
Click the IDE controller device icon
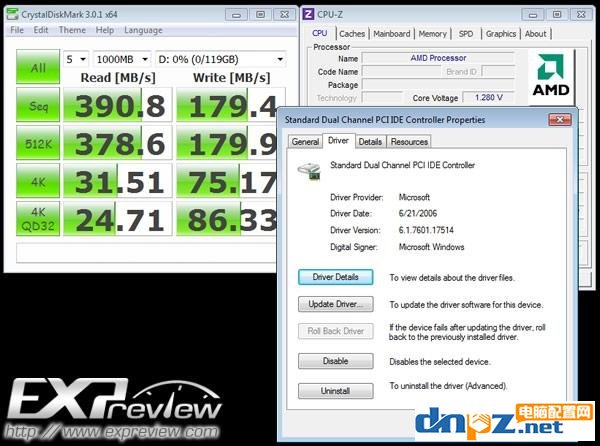(x=309, y=171)
